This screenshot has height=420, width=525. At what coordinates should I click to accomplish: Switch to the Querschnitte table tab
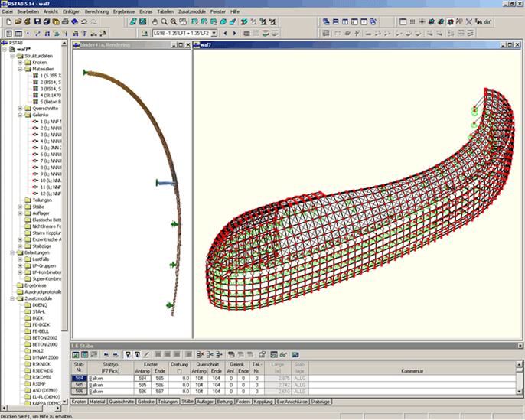121,402
